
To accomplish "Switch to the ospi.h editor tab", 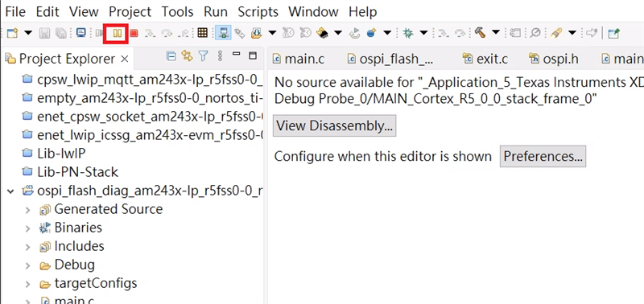I will (554, 59).
